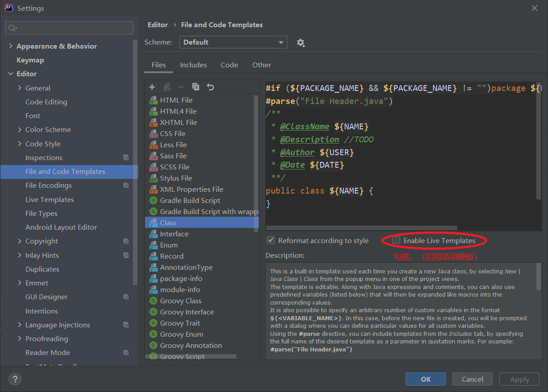The image size is (548, 392).
Task: Uncheck Reformat according to style
Action: tap(271, 240)
